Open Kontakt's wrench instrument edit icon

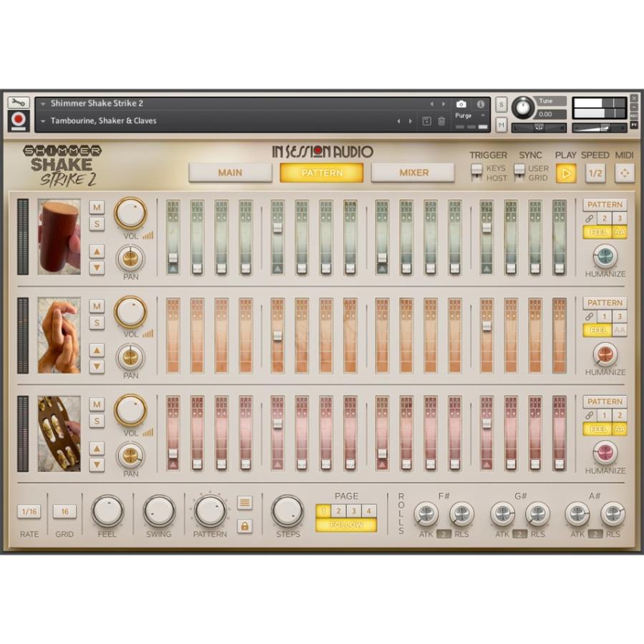pyautogui.click(x=19, y=102)
